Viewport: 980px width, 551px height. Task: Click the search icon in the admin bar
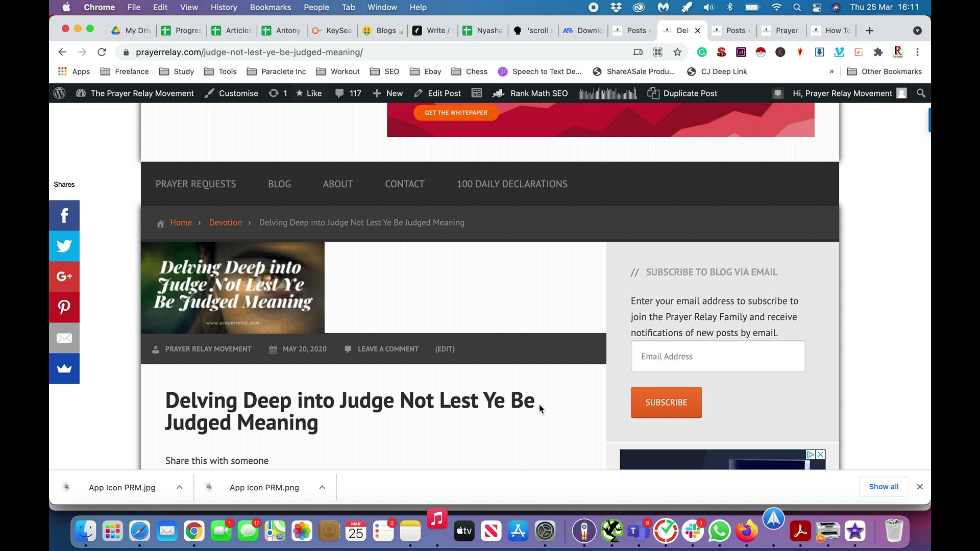[921, 93]
